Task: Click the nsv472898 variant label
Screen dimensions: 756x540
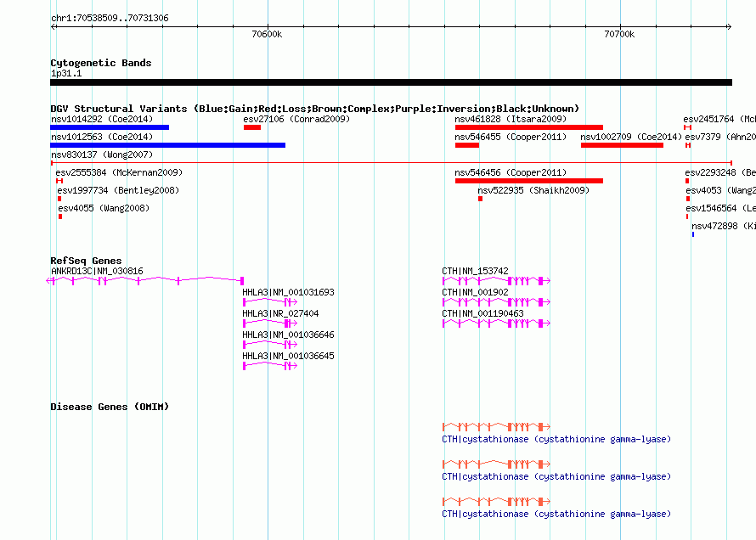Action: pos(724,226)
